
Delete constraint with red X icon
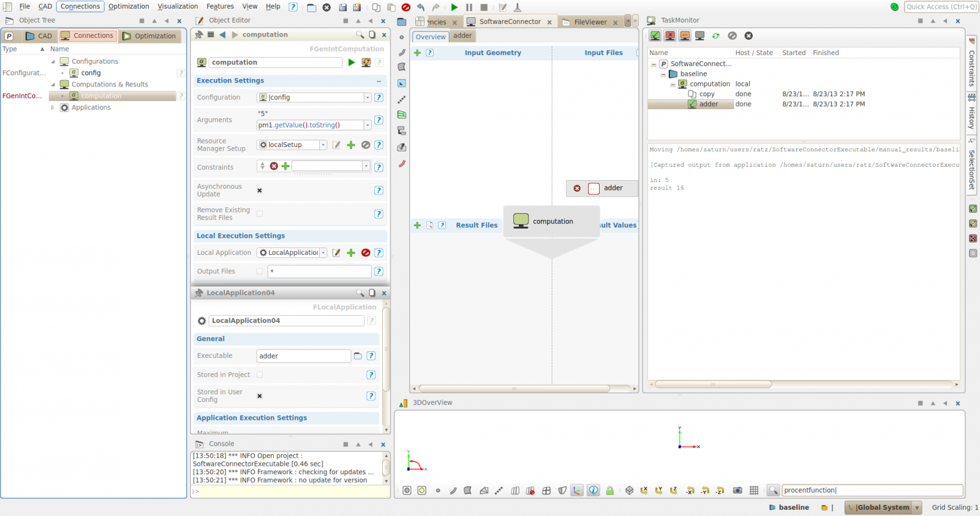tap(274, 166)
